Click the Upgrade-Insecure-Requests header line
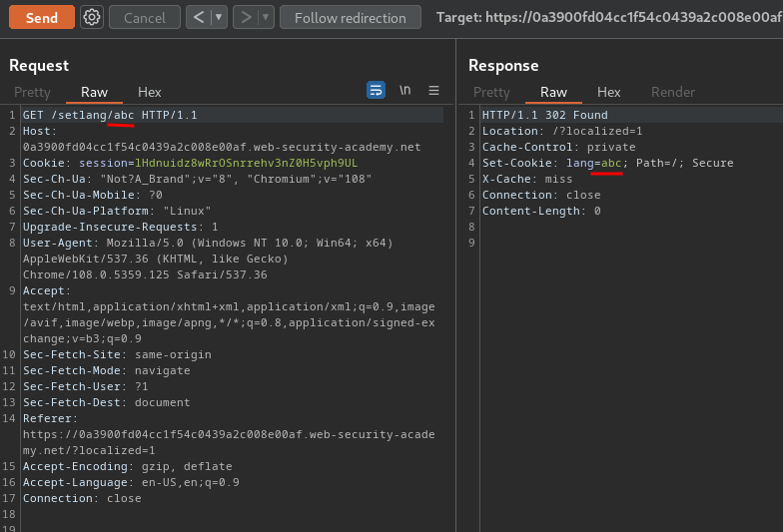Image resolution: width=783 pixels, height=532 pixels. coord(120,228)
